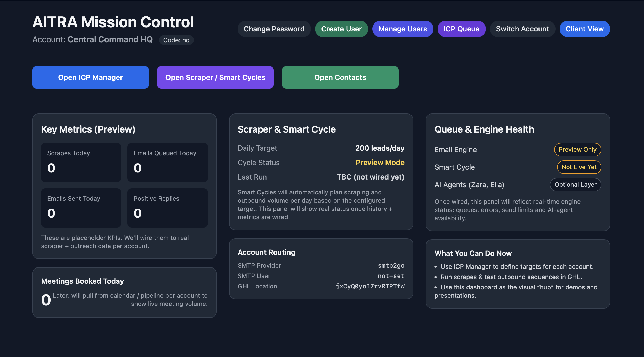The image size is (644, 357).
Task: Click the Code: hq badge
Action: click(x=176, y=40)
